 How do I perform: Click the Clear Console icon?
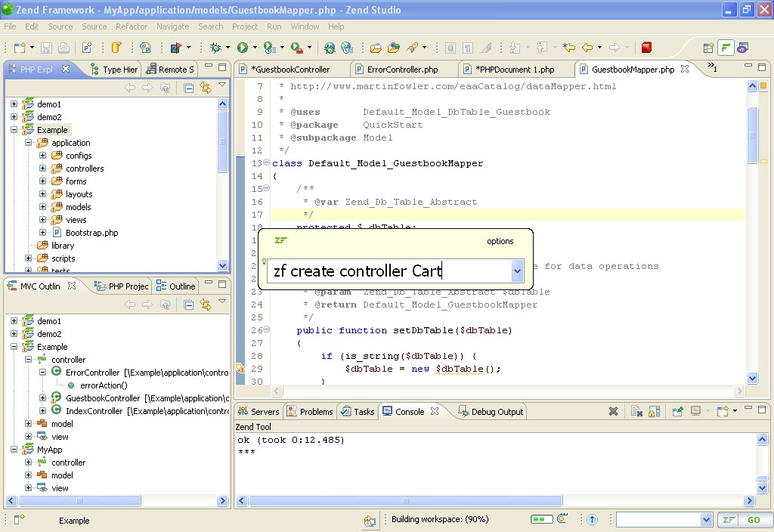(x=636, y=411)
